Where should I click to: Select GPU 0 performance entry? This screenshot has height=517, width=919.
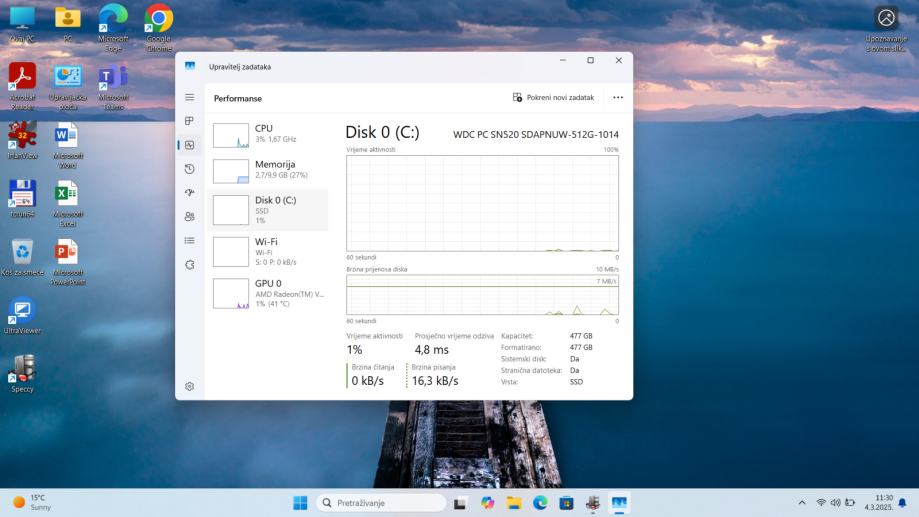click(x=267, y=292)
